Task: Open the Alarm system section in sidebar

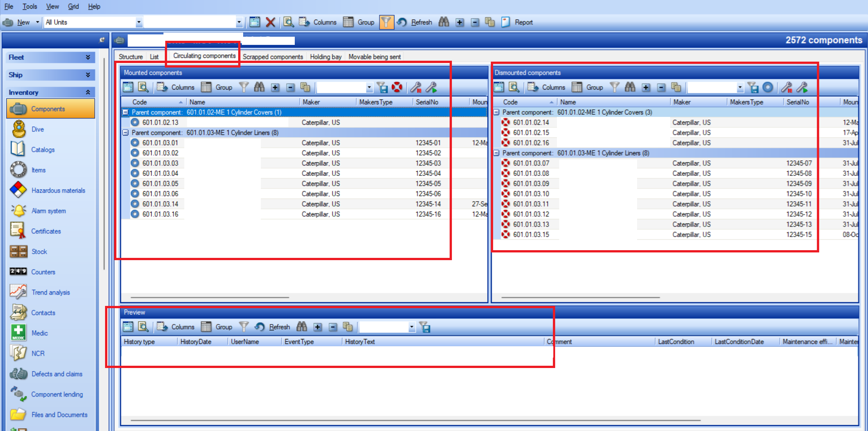Action: click(48, 211)
